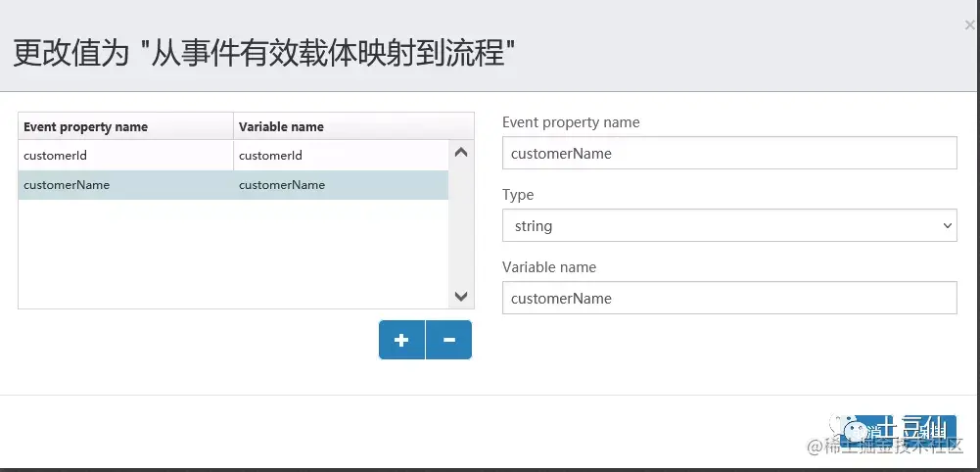Close the dialog with the X icon
Viewport: 980px width, 472px height.
coord(969,25)
